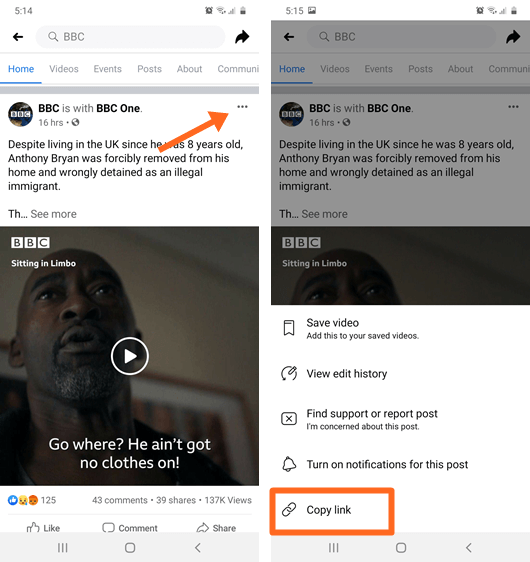The width and height of the screenshot is (530, 562).
Task: Tap three-dot menu in right dimmed screen
Action: pos(513,106)
